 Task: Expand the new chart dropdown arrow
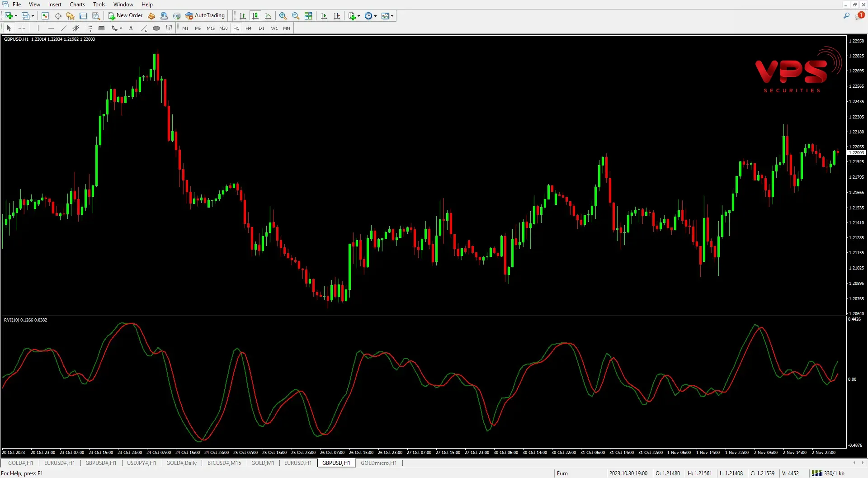pyautogui.click(x=16, y=16)
